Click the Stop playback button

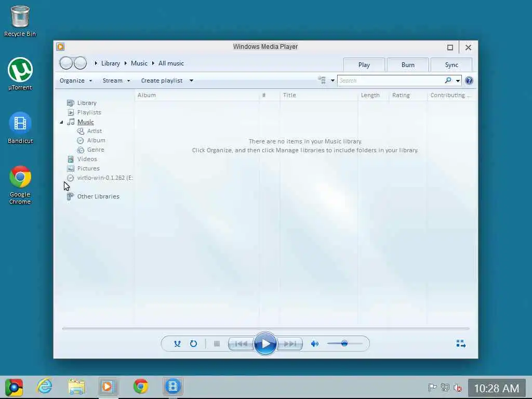217,344
